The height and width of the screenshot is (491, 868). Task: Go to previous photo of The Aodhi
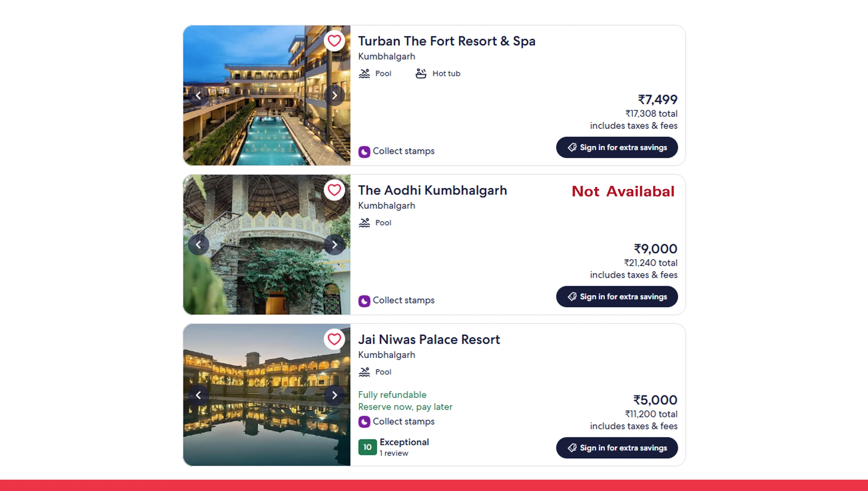coord(198,245)
